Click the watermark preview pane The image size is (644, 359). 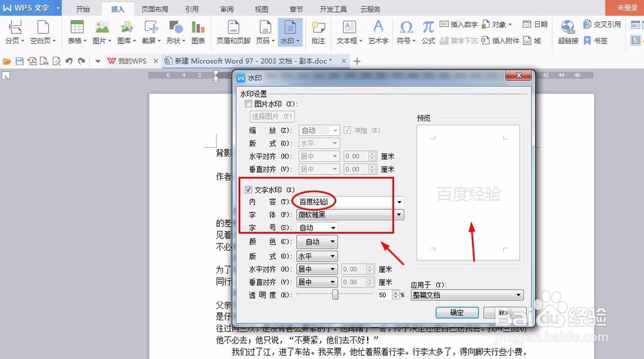(468, 193)
